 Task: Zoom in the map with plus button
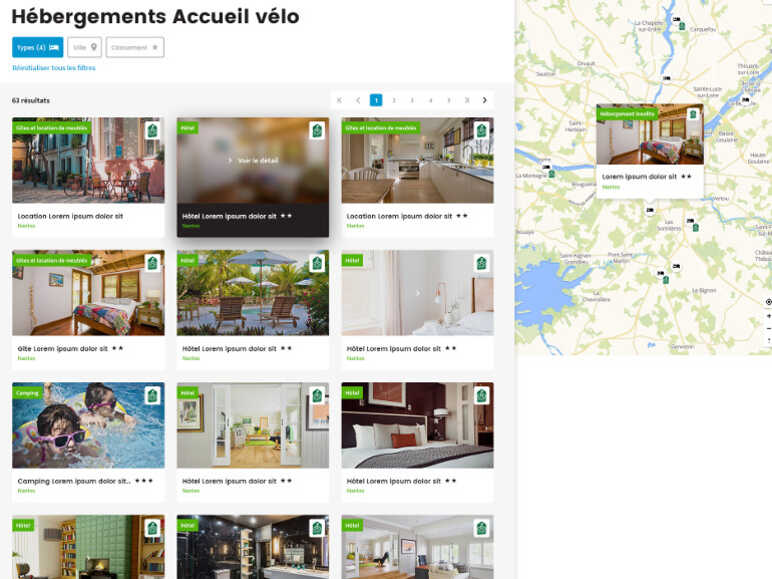click(768, 316)
